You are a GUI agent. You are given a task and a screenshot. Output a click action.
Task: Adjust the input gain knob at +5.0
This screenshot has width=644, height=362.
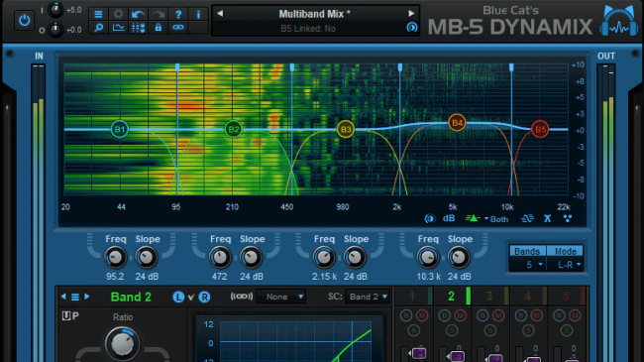coord(55,10)
